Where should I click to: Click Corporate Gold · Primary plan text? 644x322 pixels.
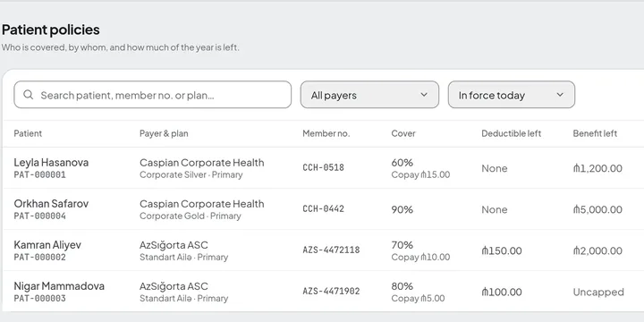click(191, 216)
